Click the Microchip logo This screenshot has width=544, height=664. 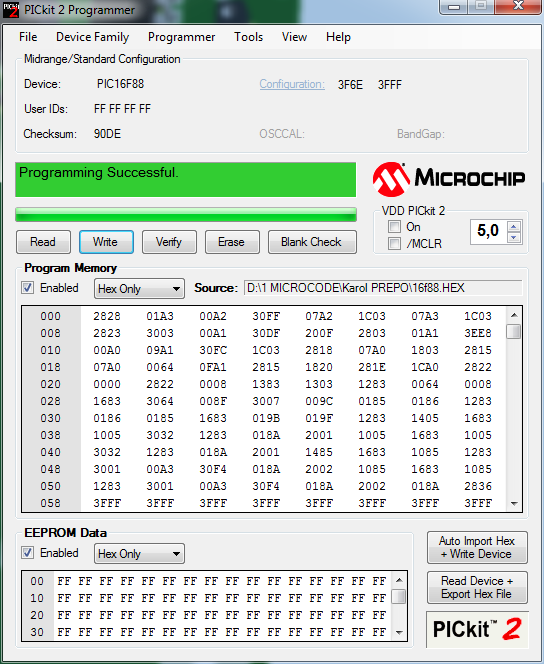pos(449,179)
